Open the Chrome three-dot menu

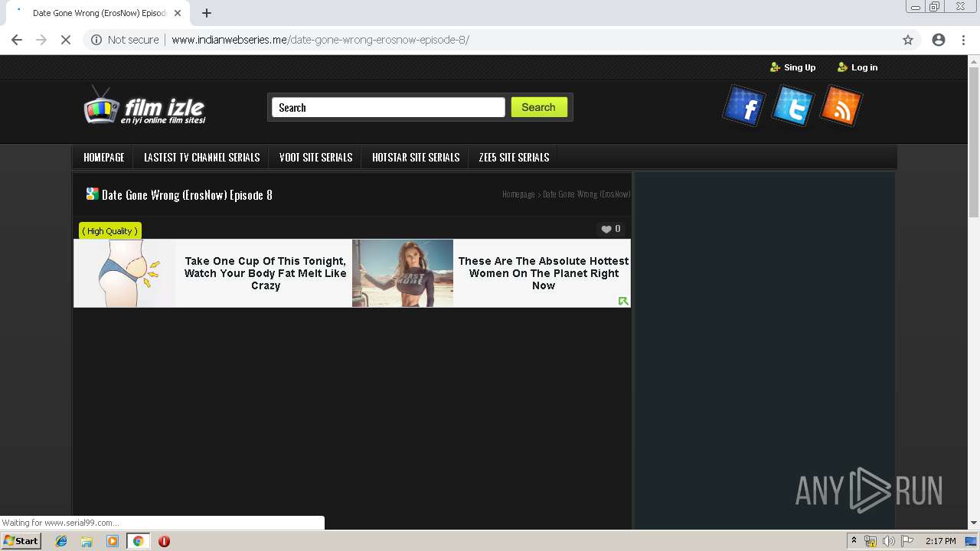(x=963, y=40)
